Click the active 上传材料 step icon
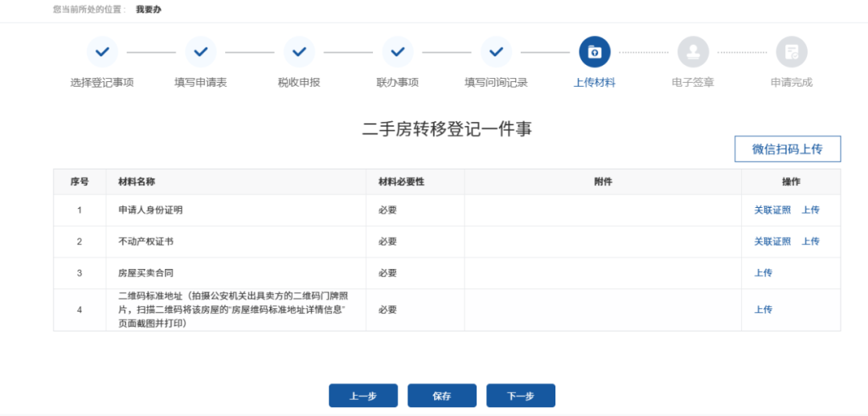This screenshot has height=416, width=868. [595, 52]
